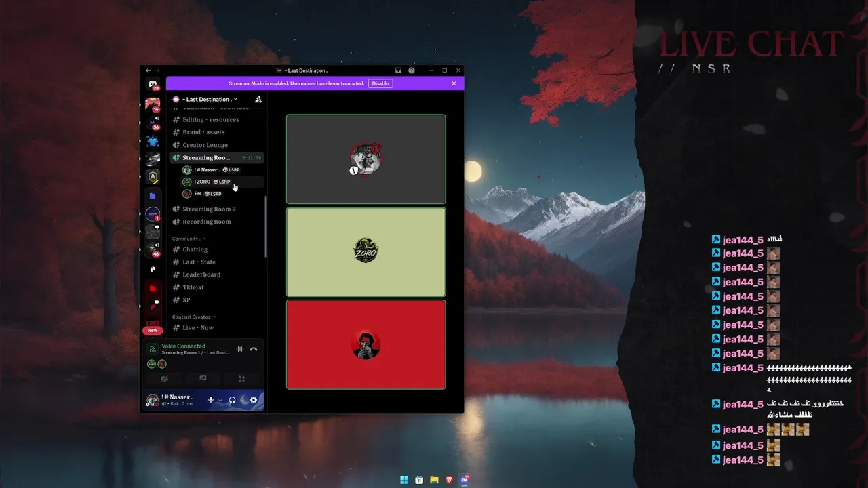The width and height of the screenshot is (868, 488).
Task: Open the XP channel
Action: [216, 300]
